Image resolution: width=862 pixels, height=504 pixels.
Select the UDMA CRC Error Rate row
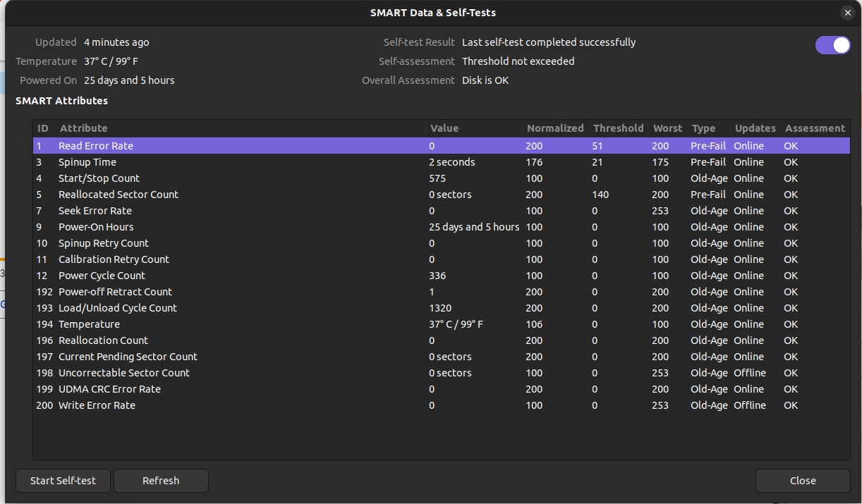point(109,389)
